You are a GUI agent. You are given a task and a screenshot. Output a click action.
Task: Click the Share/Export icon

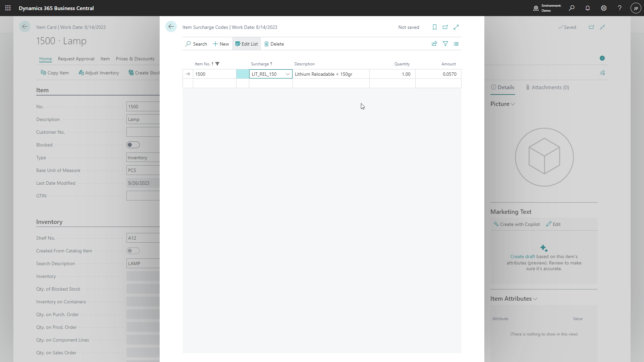point(434,44)
